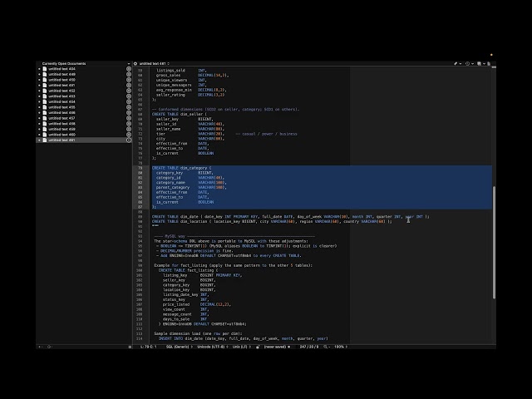Close document untitled text 453 in sidebar
This screenshot has height=399, width=532.
tap(129, 96)
